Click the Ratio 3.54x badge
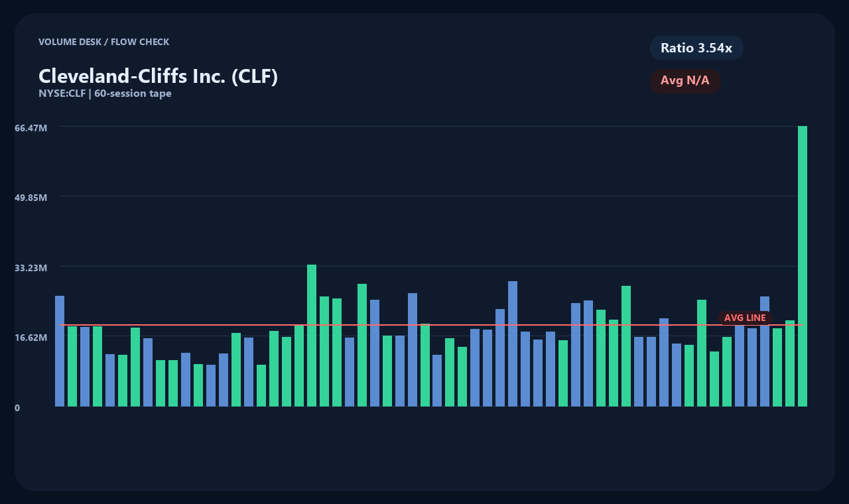The height and width of the screenshot is (504, 849). point(696,48)
